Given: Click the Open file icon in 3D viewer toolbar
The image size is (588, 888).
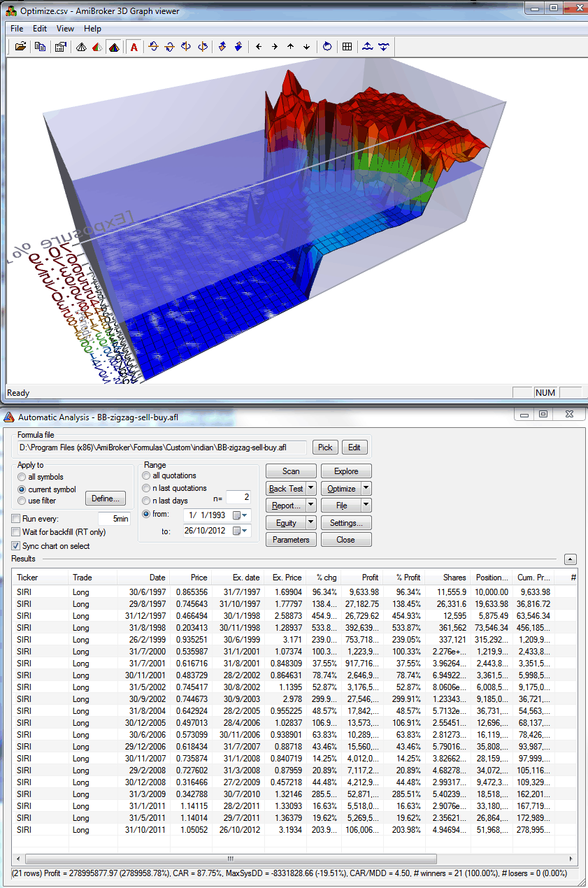Looking at the screenshot, I should 21,47.
